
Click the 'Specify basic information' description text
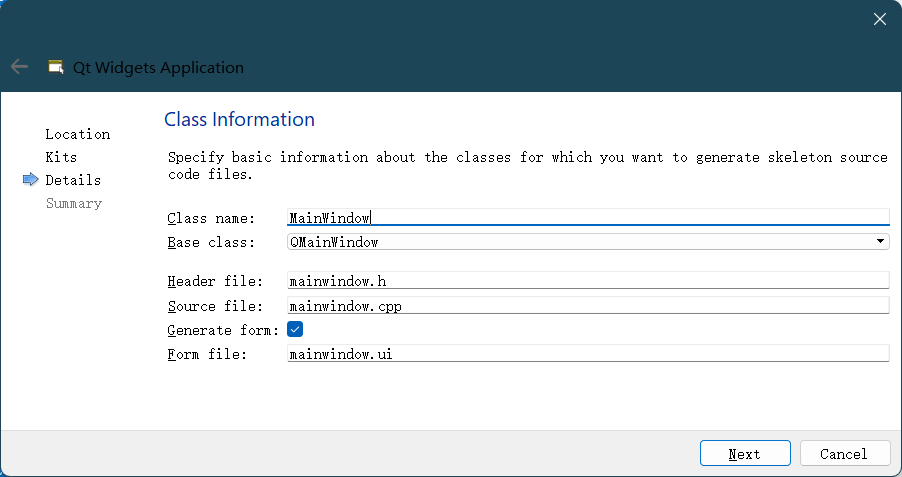coord(528,166)
